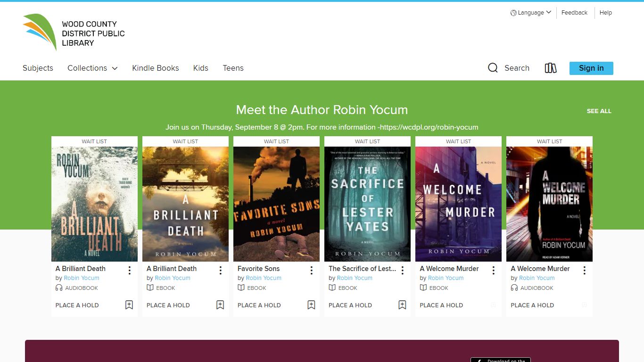Open options menu for The Sacrifice of Lester Yates
This screenshot has height=362, width=644.
click(402, 270)
